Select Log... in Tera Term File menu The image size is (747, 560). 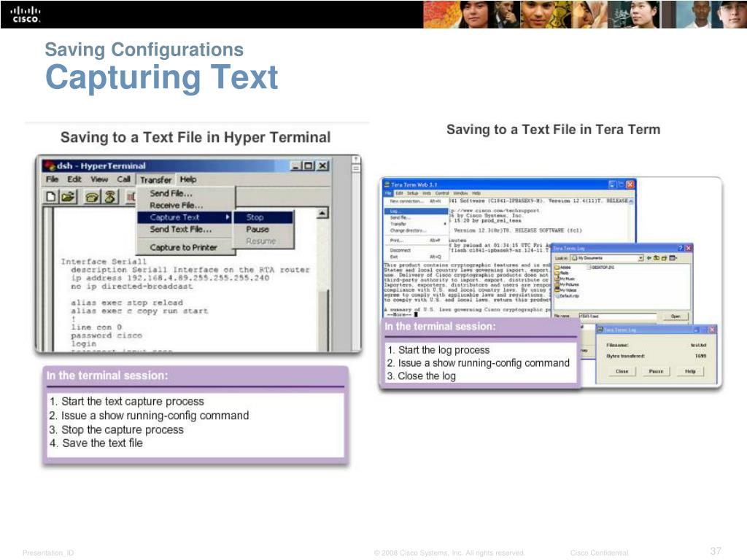click(416, 211)
